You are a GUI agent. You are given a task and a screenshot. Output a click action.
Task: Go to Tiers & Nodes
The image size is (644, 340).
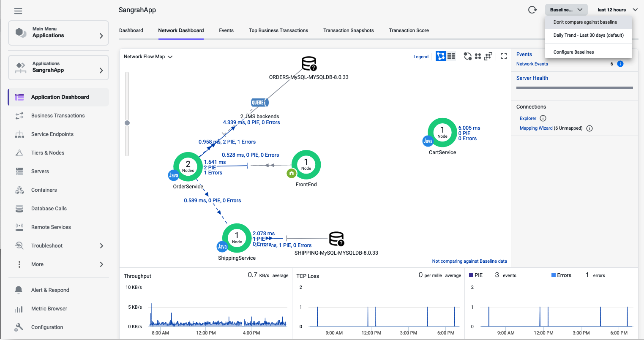coord(58,153)
